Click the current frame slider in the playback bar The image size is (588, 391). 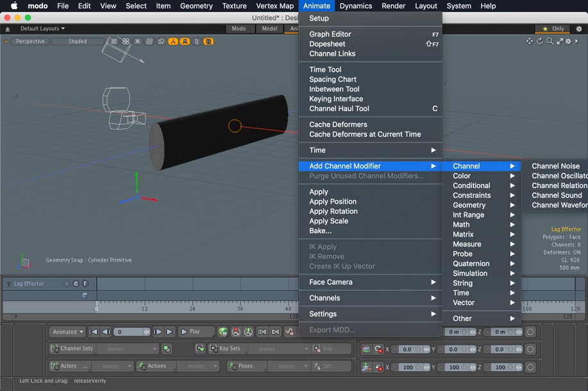(x=131, y=331)
